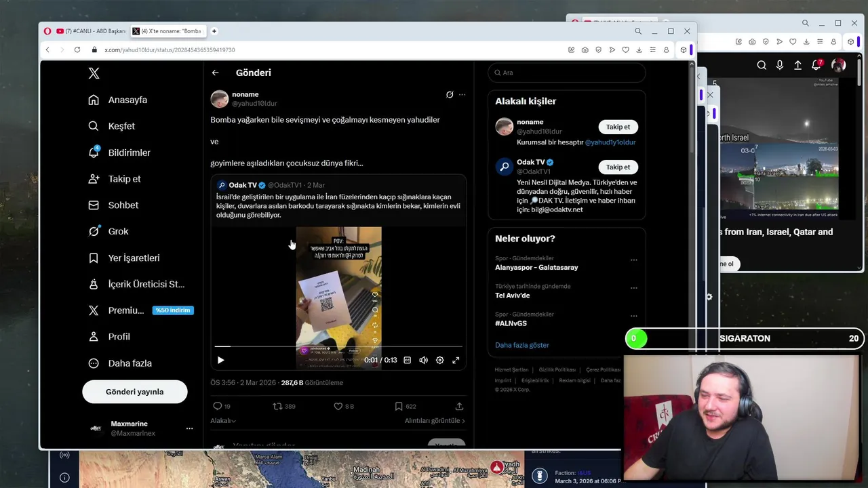Screen dimensions: 868x488
Task: Click YouTube voice search microphone in back window
Action: [780, 65]
